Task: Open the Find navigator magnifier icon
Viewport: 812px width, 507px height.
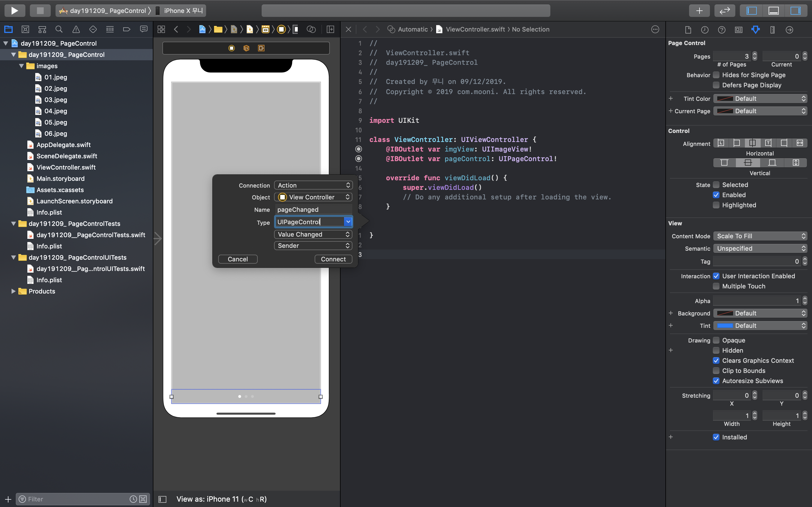Action: click(x=59, y=30)
